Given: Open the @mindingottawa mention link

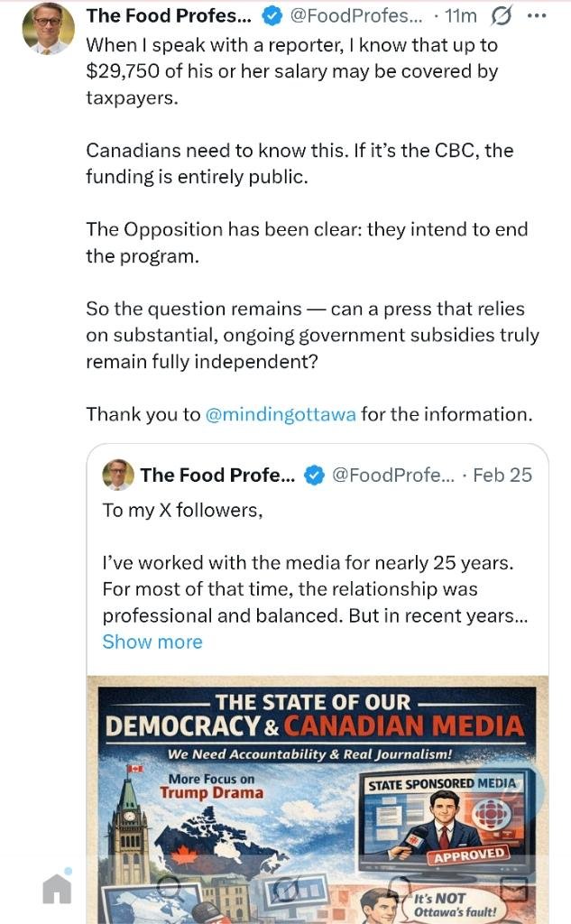Looking at the screenshot, I should [281, 414].
